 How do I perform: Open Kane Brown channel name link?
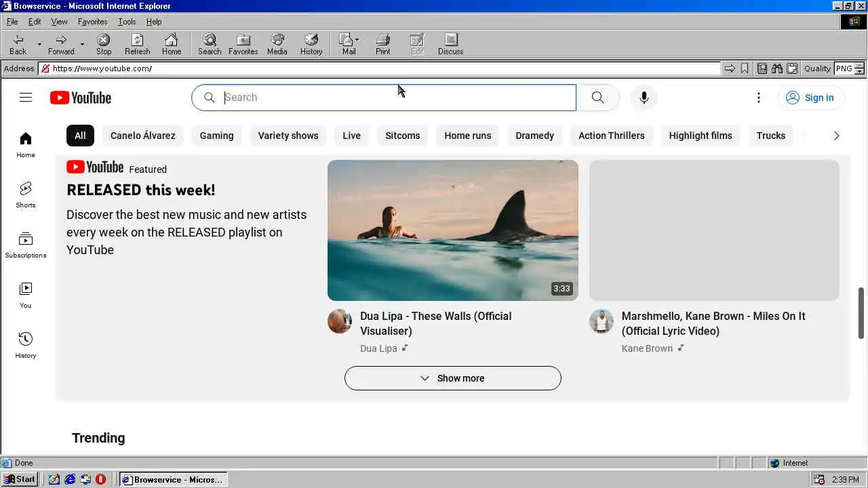[x=647, y=348]
